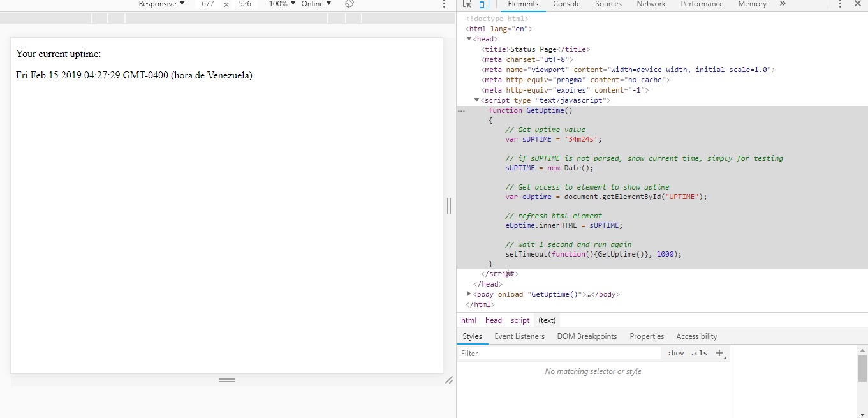Open the Responsive device dropdown

[x=161, y=4]
